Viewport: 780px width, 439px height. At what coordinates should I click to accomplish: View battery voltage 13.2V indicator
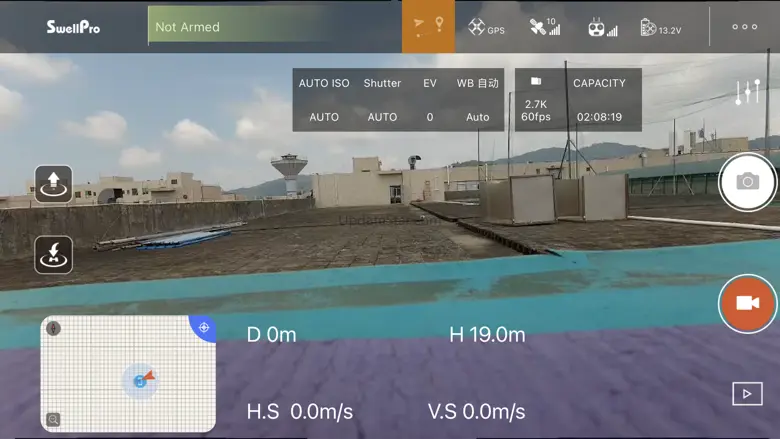pos(661,28)
